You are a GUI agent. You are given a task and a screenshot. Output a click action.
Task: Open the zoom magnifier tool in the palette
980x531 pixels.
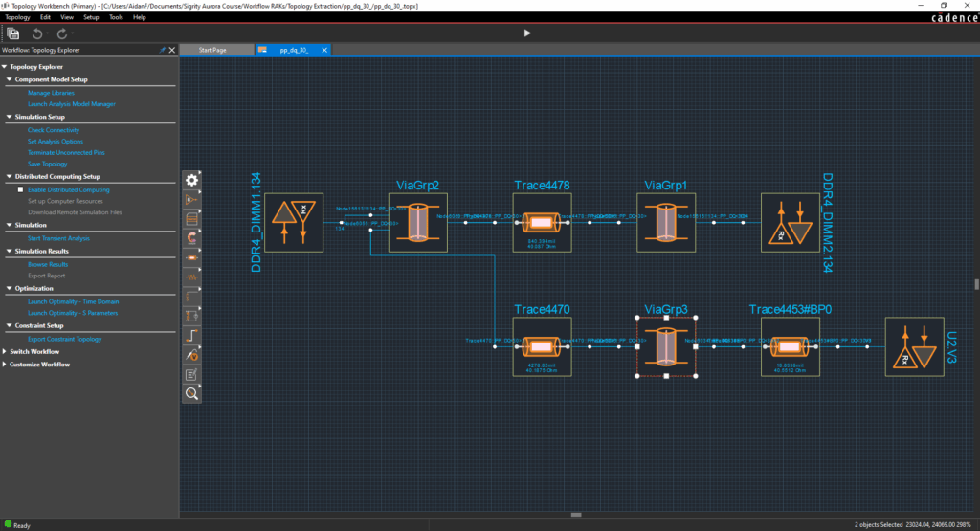191,393
